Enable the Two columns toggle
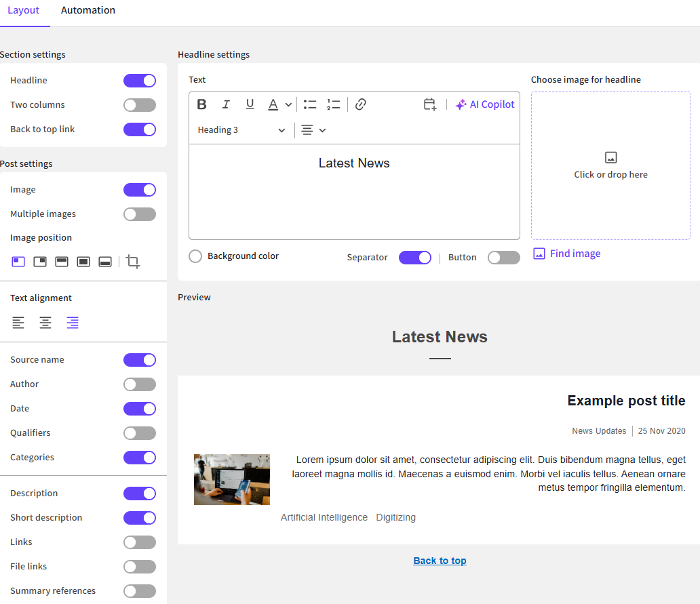 [x=140, y=105]
